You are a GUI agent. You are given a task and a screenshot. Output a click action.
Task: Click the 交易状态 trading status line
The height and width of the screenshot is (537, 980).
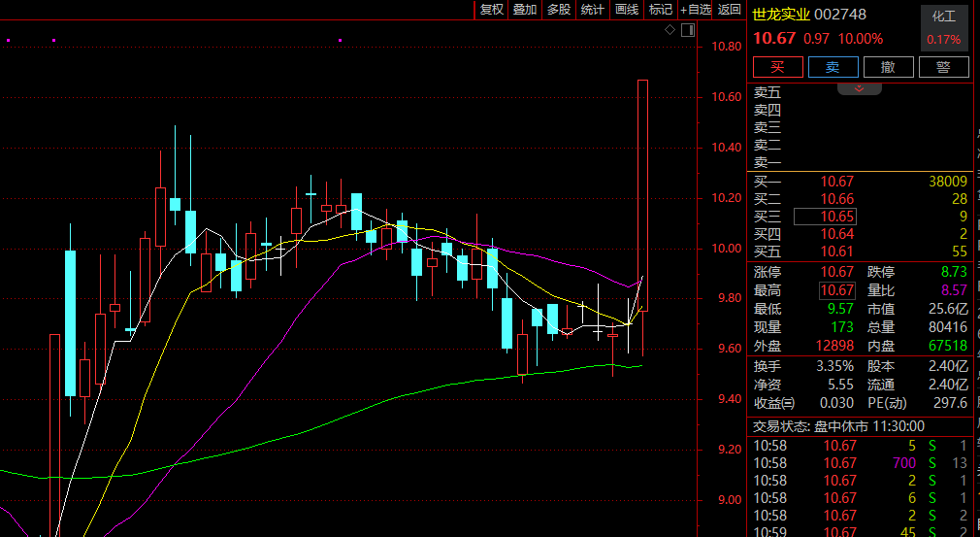(x=838, y=427)
